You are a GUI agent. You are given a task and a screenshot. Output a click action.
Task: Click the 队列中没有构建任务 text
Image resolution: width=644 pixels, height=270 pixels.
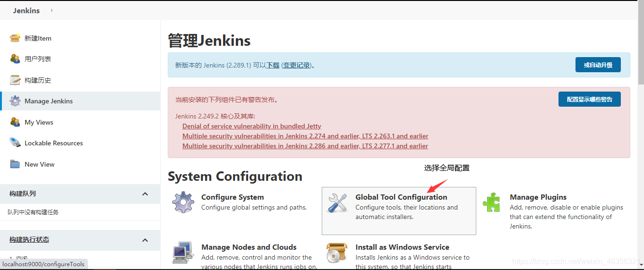(x=33, y=212)
